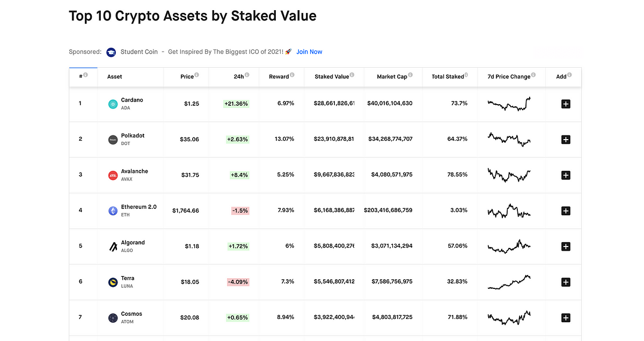Click the 13.07% reward value for Polkadot
This screenshot has height=341, width=644.
coord(284,140)
